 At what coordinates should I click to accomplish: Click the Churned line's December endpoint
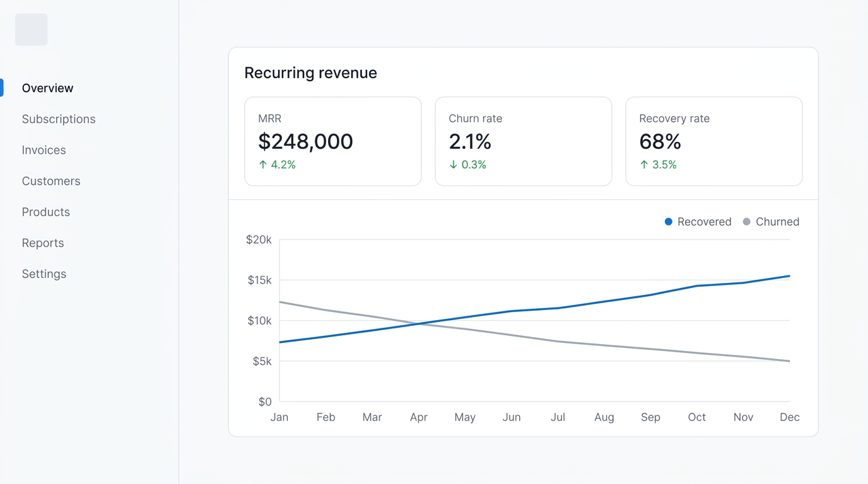pos(789,361)
